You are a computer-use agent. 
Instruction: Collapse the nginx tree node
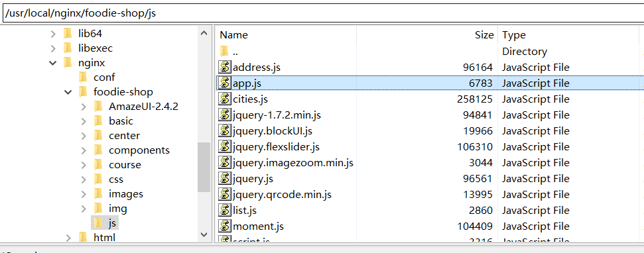[53, 63]
